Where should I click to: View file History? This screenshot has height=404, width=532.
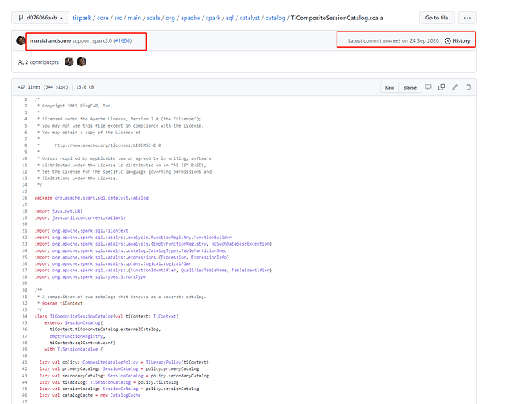pyautogui.click(x=458, y=40)
